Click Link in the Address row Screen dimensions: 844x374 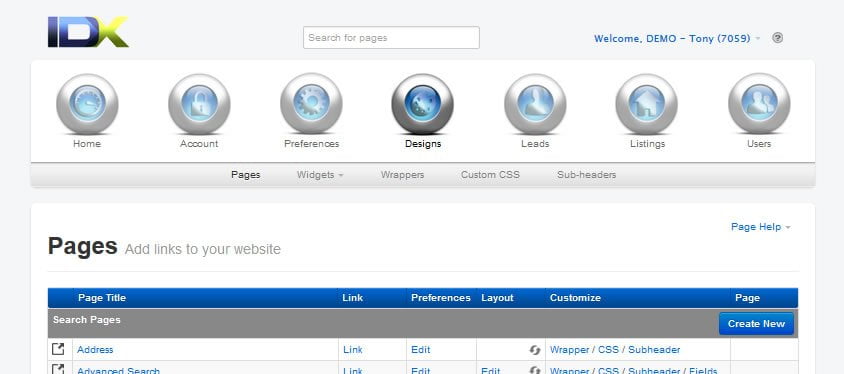(x=353, y=349)
